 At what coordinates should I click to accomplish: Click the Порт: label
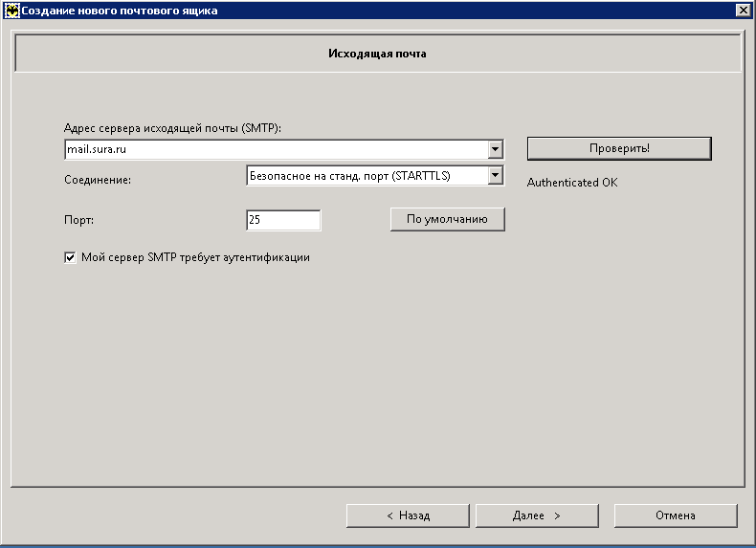[x=78, y=220]
